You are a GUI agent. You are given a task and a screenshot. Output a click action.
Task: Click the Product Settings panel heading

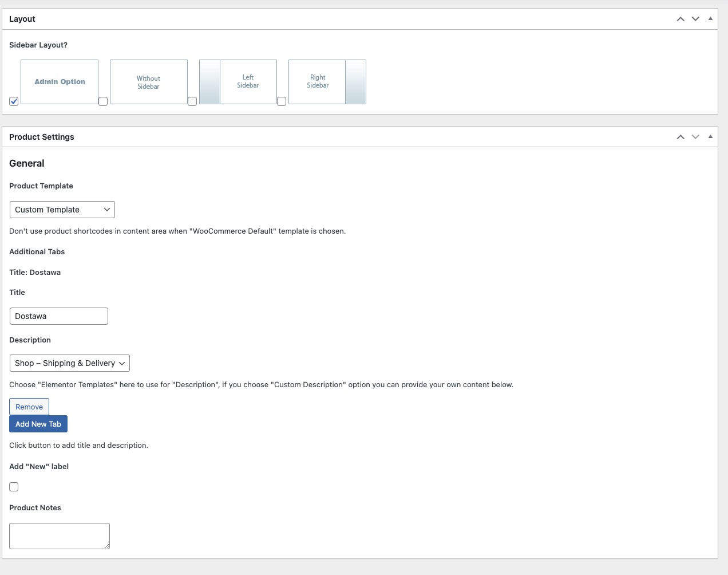pos(42,137)
